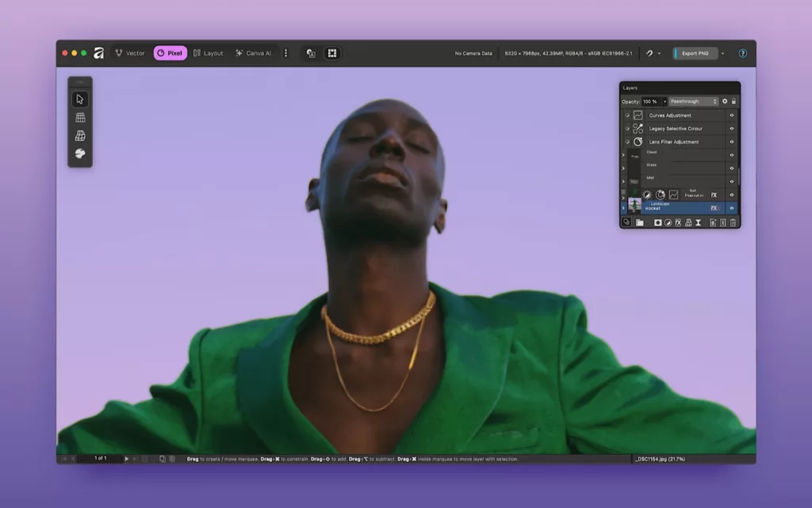The height and width of the screenshot is (508, 812).
Task: Toggle visibility of Lens Filter Adjustment layer
Action: pos(732,141)
